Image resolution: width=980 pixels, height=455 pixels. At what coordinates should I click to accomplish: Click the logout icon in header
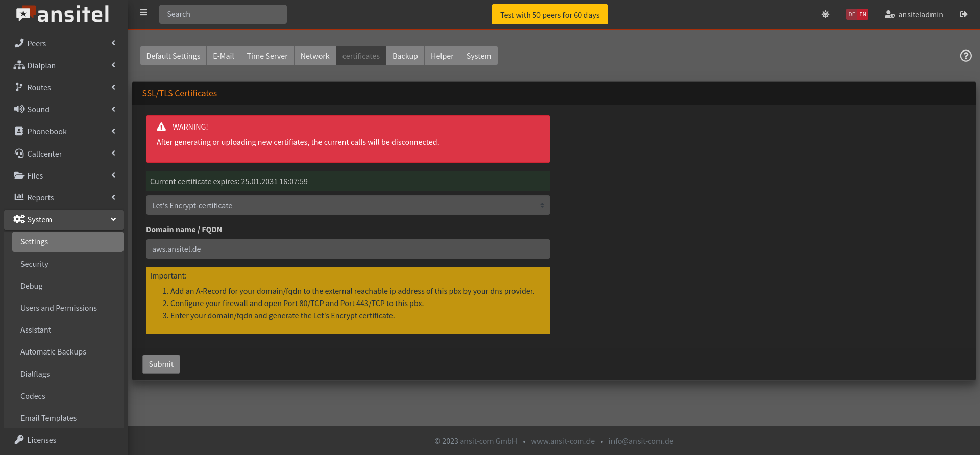[963, 15]
